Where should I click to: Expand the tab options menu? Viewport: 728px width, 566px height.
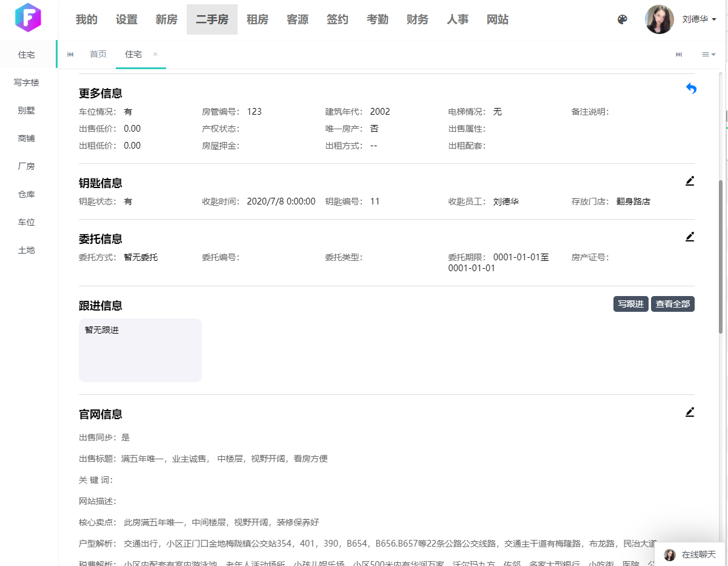pyautogui.click(x=708, y=55)
